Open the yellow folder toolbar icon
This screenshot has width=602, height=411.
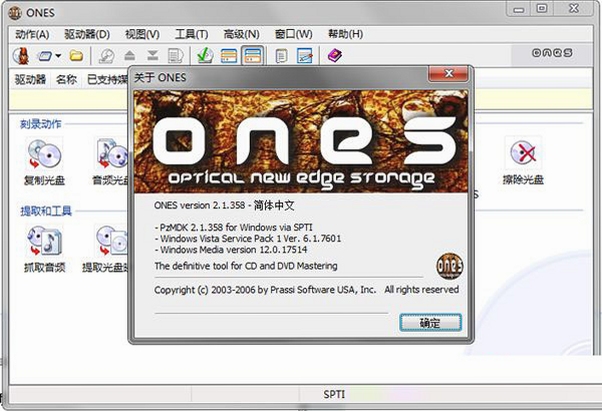76,56
